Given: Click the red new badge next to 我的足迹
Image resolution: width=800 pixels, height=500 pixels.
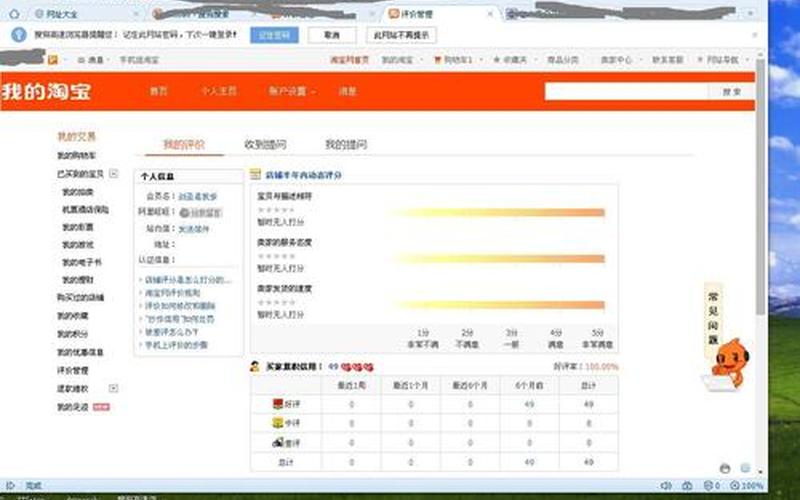Looking at the screenshot, I should tap(101, 407).
